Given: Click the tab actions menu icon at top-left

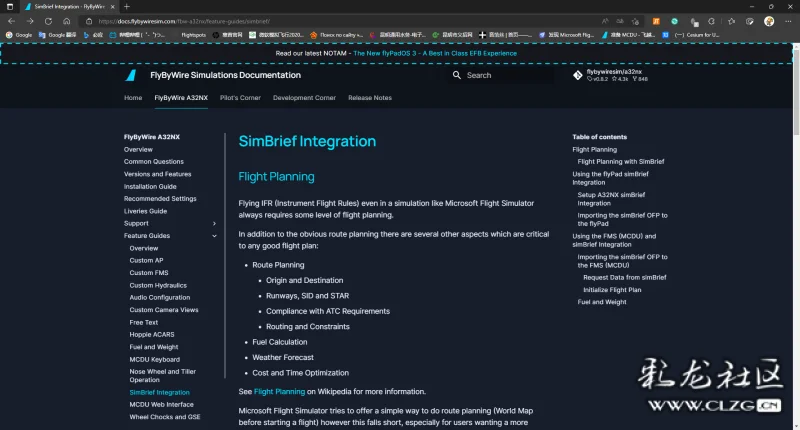Looking at the screenshot, I should 10,7.
